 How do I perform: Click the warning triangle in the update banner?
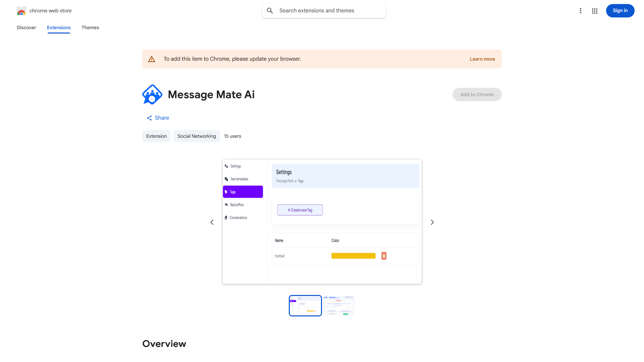pos(152,59)
